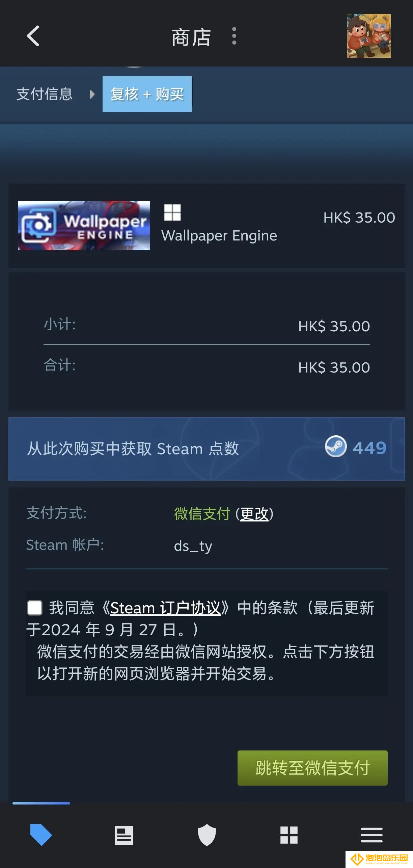
Task: Tap the Wallpaper Engine product title
Action: [219, 236]
